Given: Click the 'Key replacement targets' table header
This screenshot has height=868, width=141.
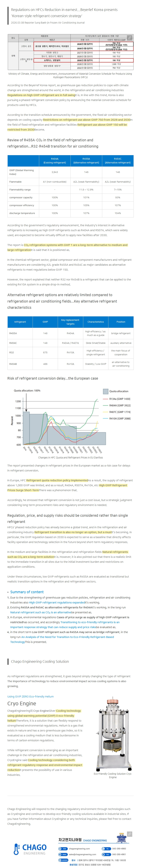Looking at the screenshot, I should coord(70,322).
